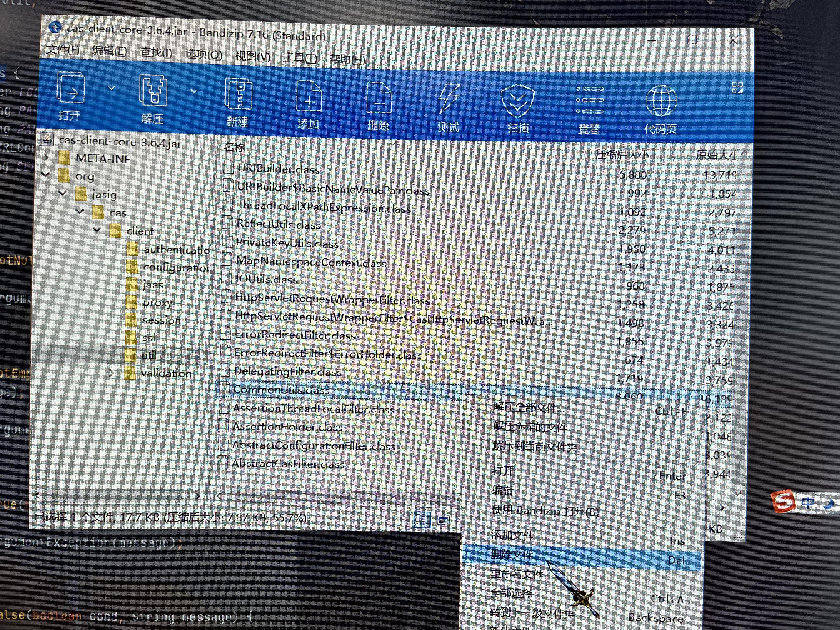
Task: Click the Add (添加) toolbar icon
Action: (309, 96)
